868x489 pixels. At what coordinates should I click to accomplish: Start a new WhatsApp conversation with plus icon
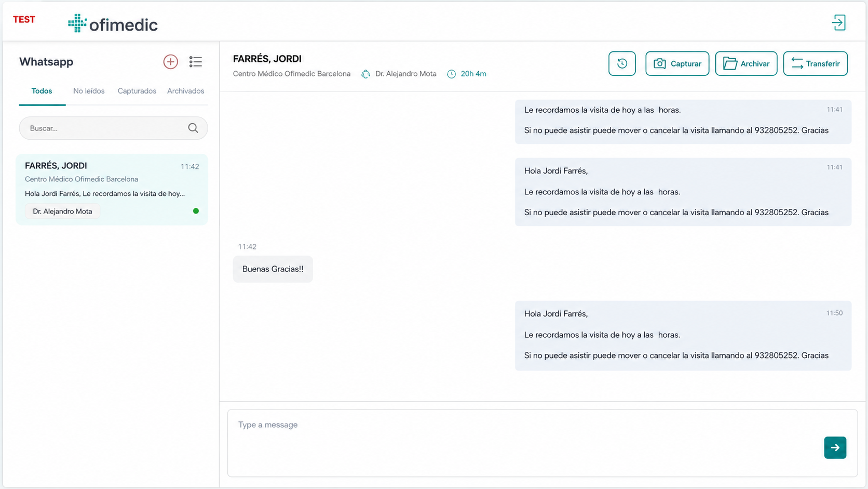pos(170,62)
